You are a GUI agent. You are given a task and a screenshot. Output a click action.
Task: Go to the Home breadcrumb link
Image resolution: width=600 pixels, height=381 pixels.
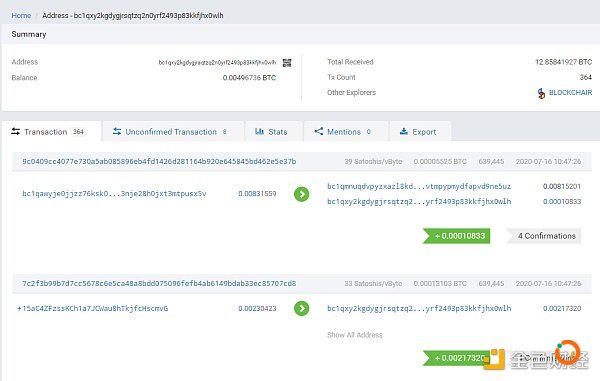point(21,15)
